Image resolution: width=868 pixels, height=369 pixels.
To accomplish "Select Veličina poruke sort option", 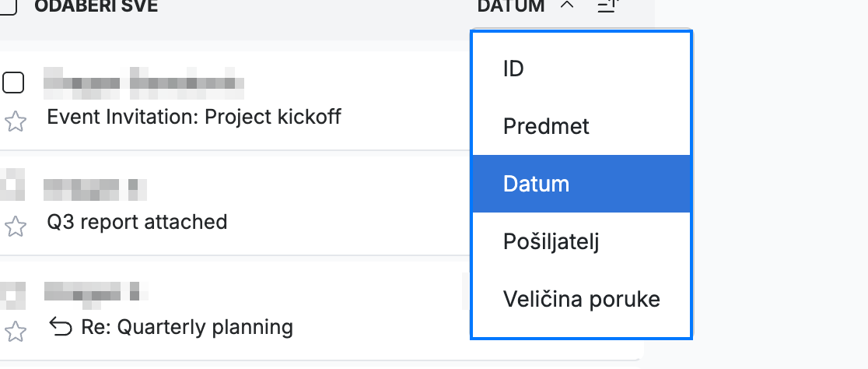I will click(x=581, y=299).
